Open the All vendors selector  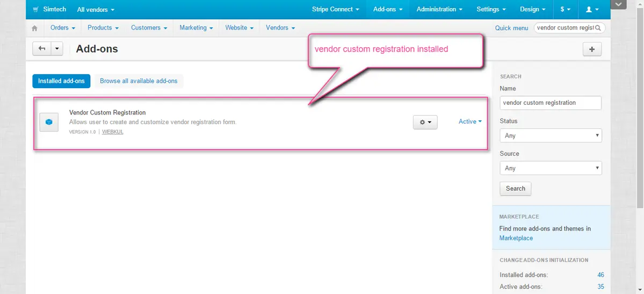click(96, 10)
